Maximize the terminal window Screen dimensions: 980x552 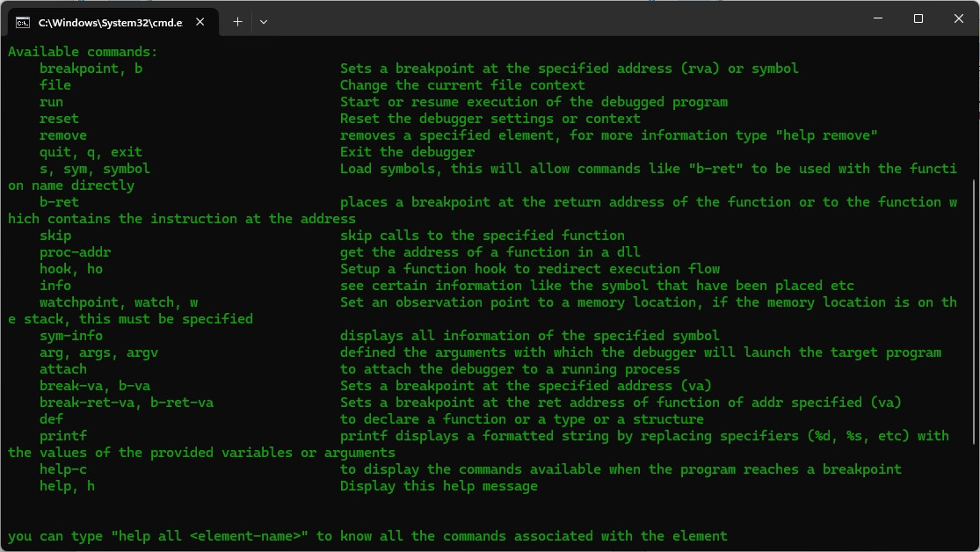[x=918, y=18]
